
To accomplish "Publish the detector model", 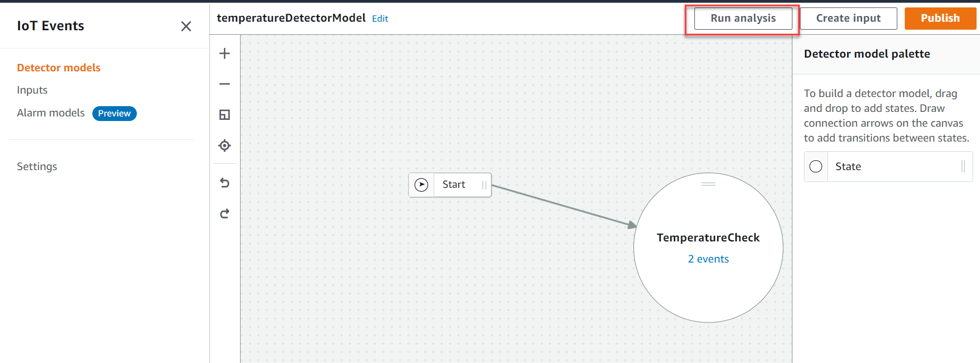I will point(940,18).
